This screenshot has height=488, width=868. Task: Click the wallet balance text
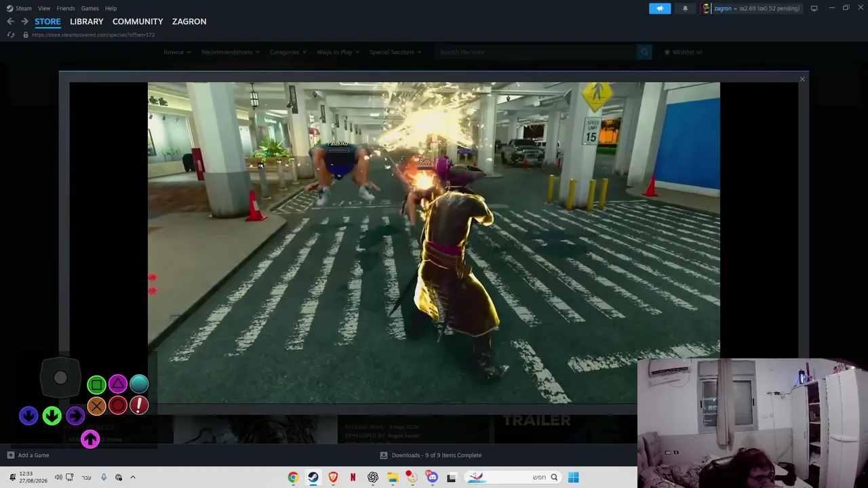(x=769, y=8)
